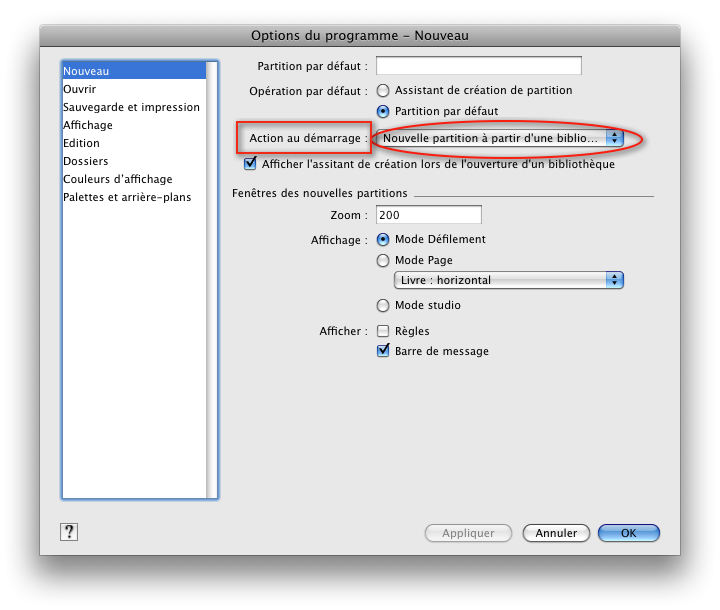The image size is (720, 610).
Task: Select Assistant de création de partition radio
Action: pyautogui.click(x=383, y=91)
